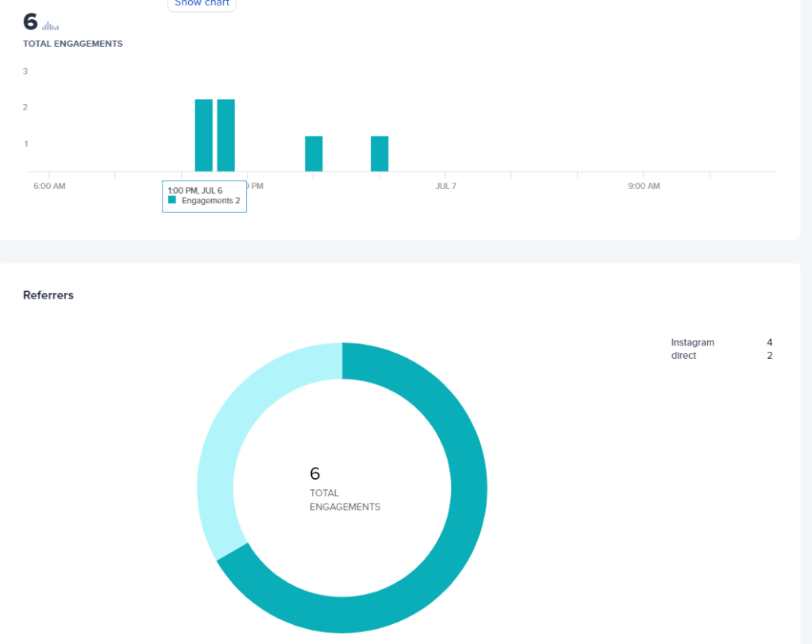Viewport: 812px width, 644px height.
Task: Click the TOTAL ENGAGEMENTS heading under the 6
Action: 72,44
